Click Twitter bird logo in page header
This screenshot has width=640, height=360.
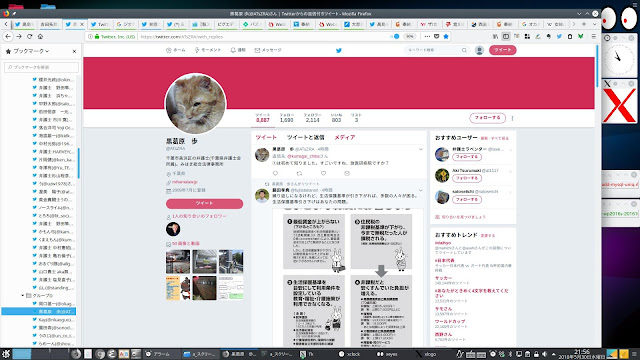(x=338, y=50)
